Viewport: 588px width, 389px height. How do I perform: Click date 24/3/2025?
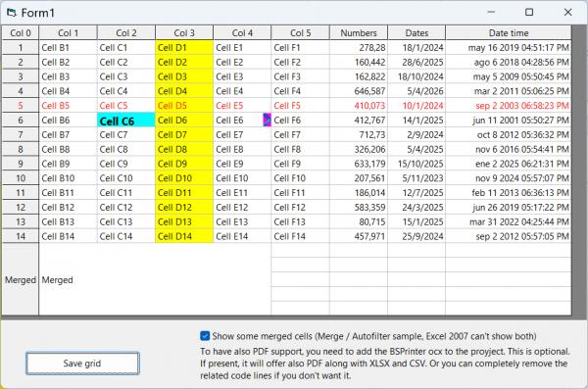(416, 208)
